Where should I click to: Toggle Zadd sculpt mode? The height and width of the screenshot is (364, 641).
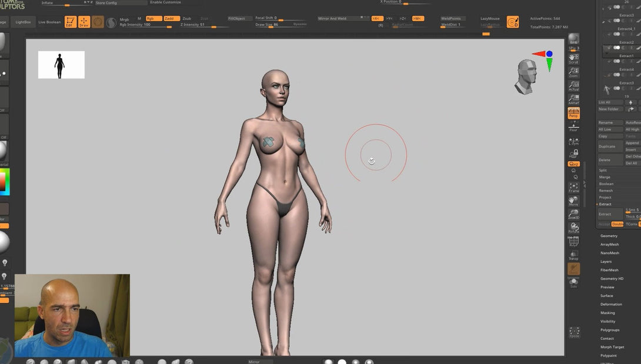172,19
